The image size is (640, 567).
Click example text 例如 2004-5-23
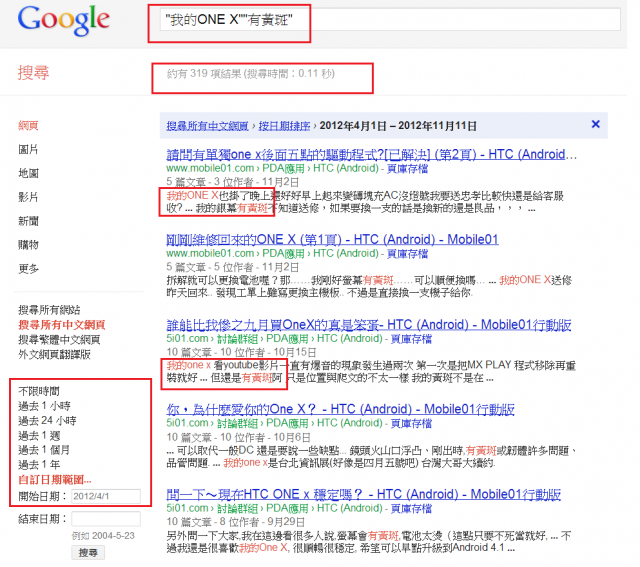click(x=103, y=536)
